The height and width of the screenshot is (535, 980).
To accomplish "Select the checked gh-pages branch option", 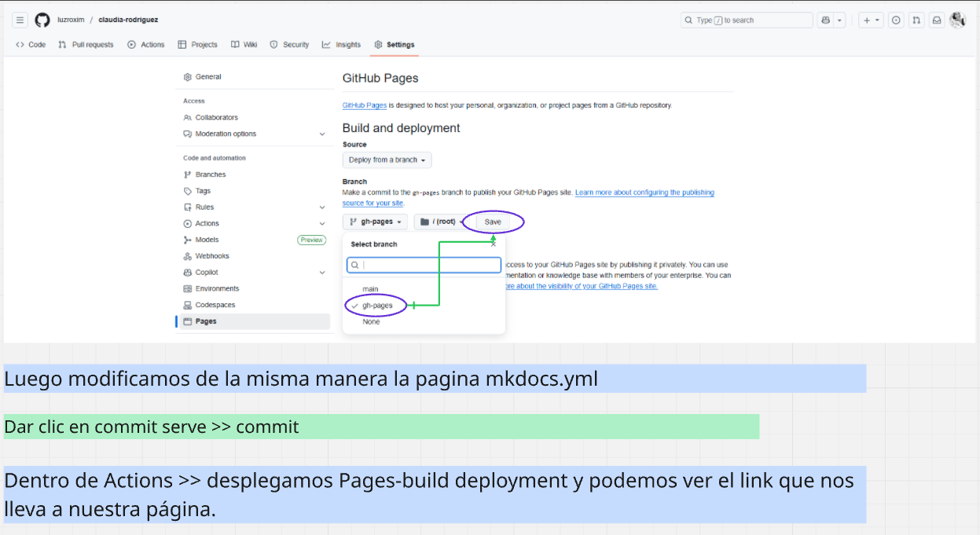I will pyautogui.click(x=377, y=306).
